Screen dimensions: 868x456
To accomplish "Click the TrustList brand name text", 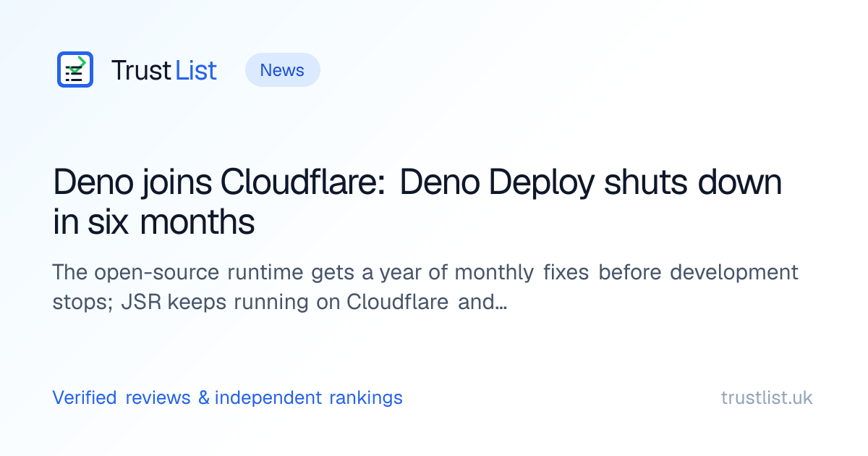I will pyautogui.click(x=164, y=70).
